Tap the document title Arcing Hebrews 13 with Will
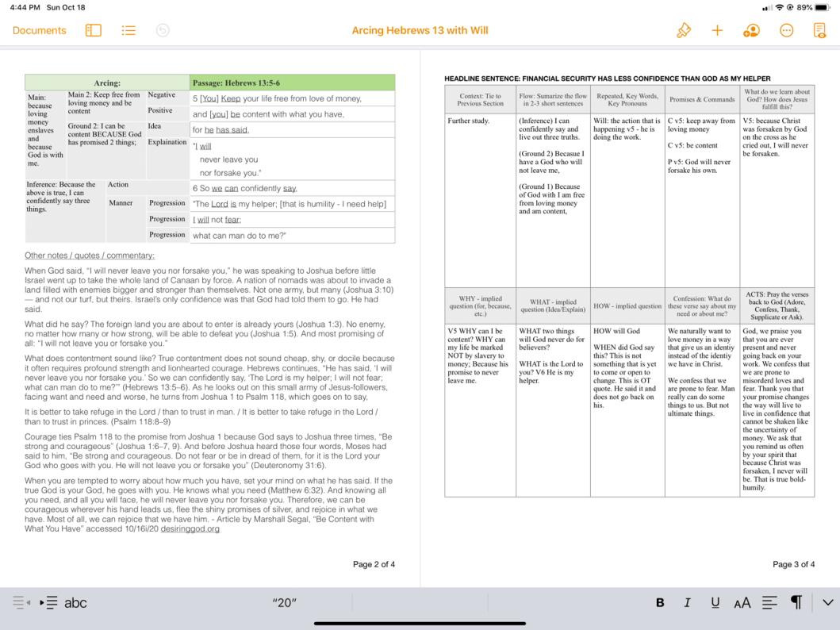840x630 pixels. click(420, 31)
